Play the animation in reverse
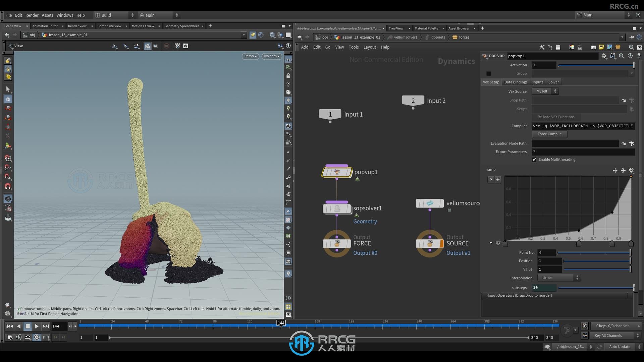This screenshot has width=644, height=362. tap(19, 326)
